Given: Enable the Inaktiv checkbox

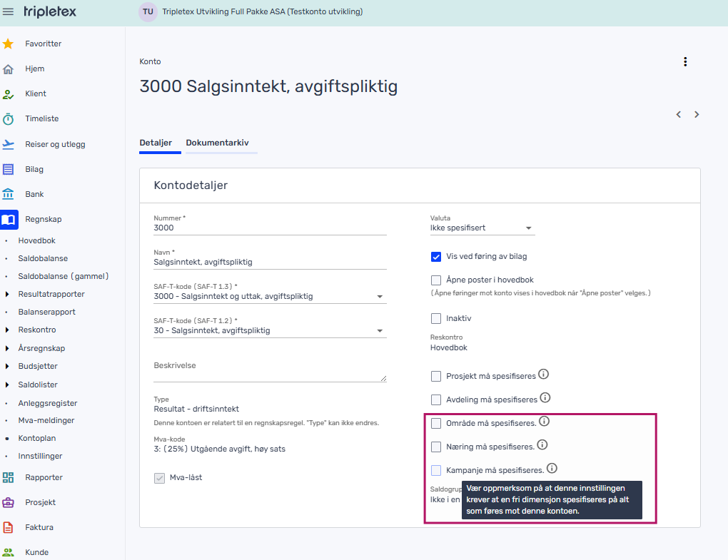Looking at the screenshot, I should pos(436,319).
